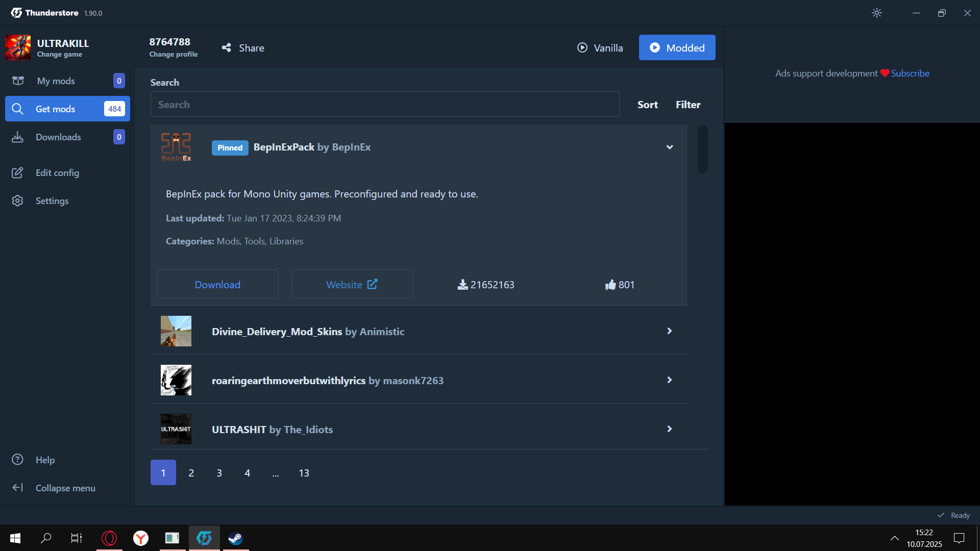Click the My mods count badge
This screenshot has height=551, width=980.
click(119, 81)
